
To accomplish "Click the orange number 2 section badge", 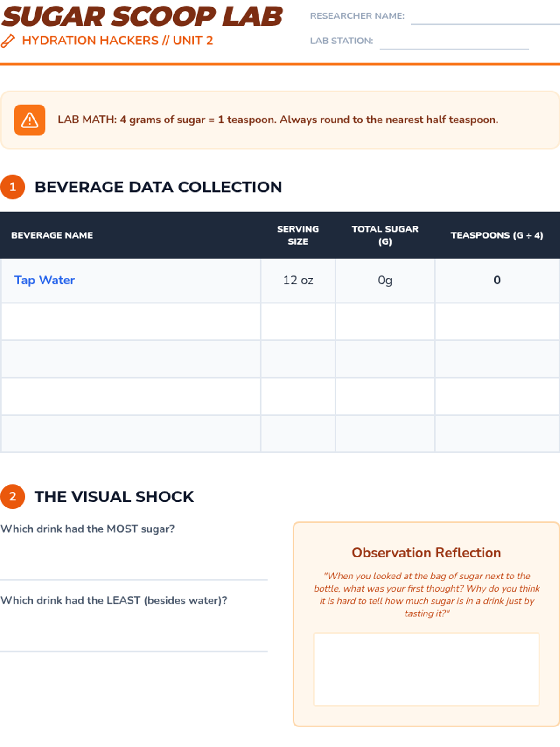I will click(13, 496).
